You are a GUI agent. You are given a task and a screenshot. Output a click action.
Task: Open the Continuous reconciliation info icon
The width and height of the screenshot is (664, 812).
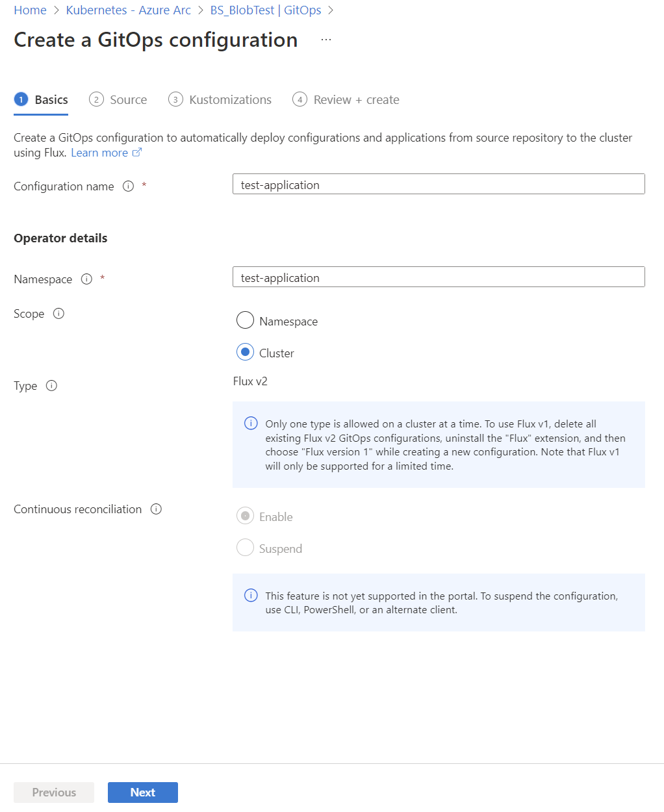[x=156, y=509]
